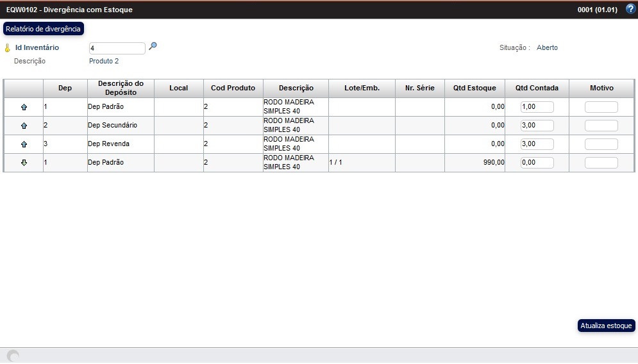Open the Relatório de divergência report

(44, 29)
